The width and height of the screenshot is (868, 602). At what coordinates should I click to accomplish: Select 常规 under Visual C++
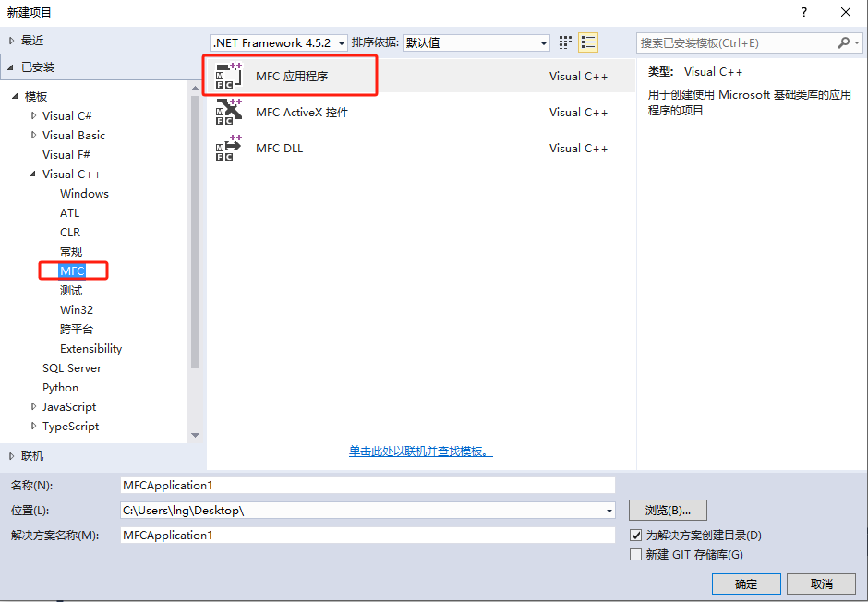[71, 251]
